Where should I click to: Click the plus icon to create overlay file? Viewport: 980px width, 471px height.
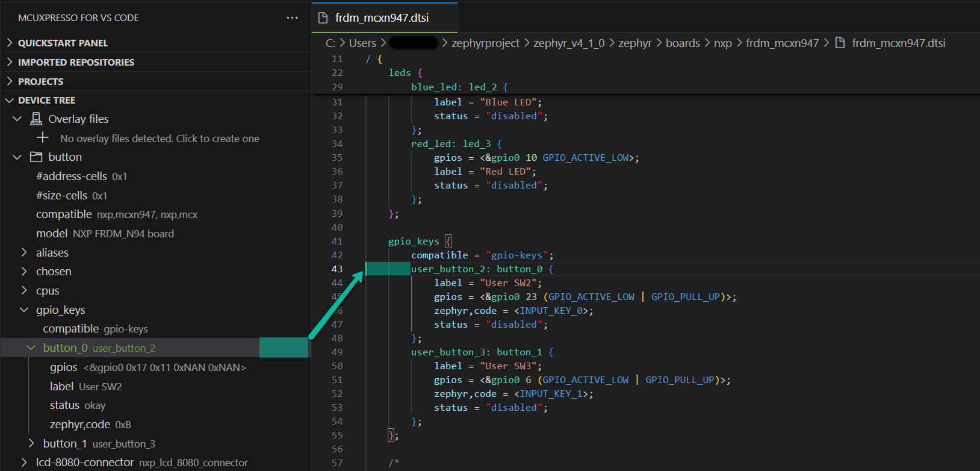(43, 138)
